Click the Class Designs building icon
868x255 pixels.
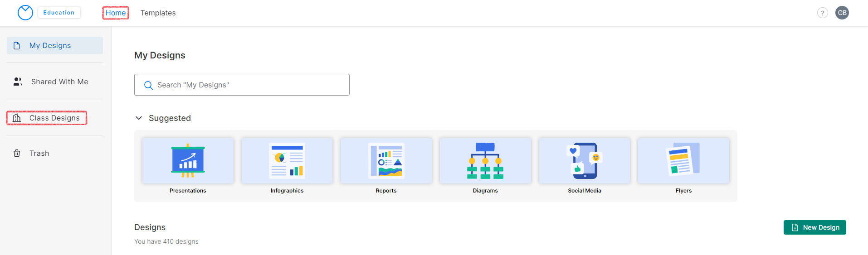click(x=17, y=118)
